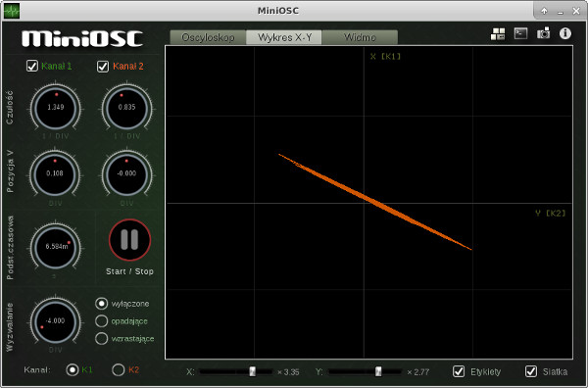Toggle the Siatka grid checkbox
588x388 pixels.
pos(530,371)
